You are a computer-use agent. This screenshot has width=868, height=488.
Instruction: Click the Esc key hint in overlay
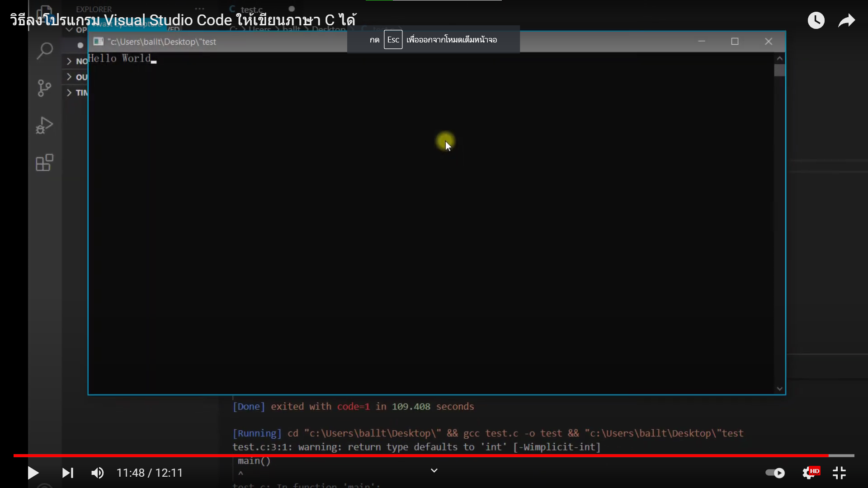coord(393,40)
